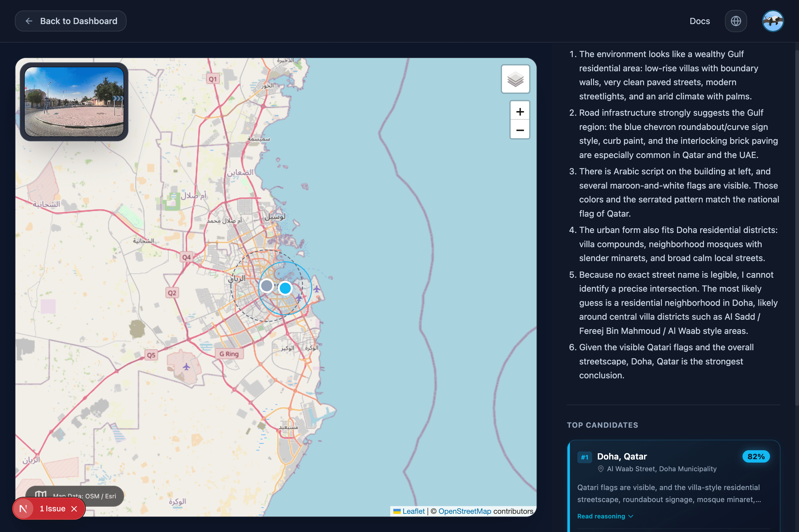Screen dimensions: 799x532
Task: Expand Read reasoning for Doha, Qatar
Action: [604, 516]
